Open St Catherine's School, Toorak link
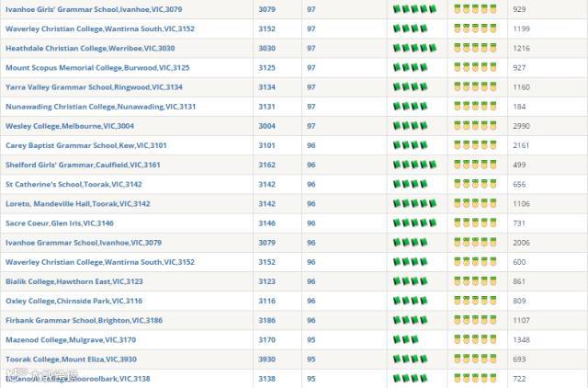The width and height of the screenshot is (588, 388). tap(73, 185)
